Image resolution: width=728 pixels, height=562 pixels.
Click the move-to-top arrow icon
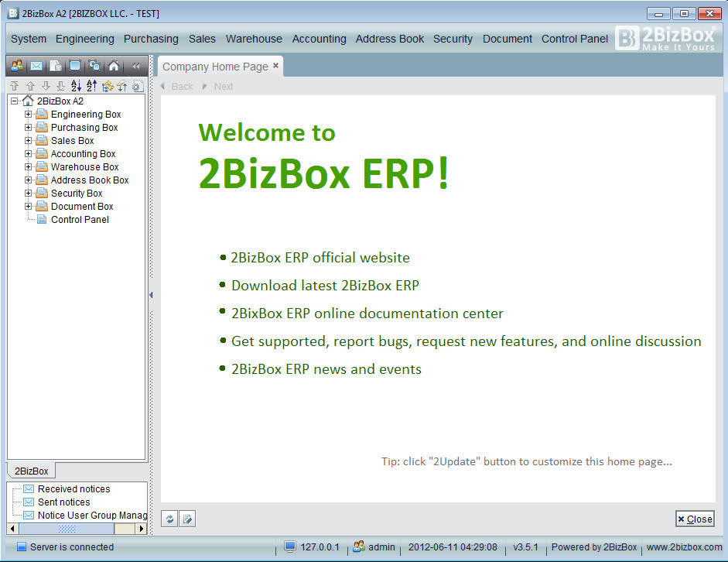(x=15, y=86)
